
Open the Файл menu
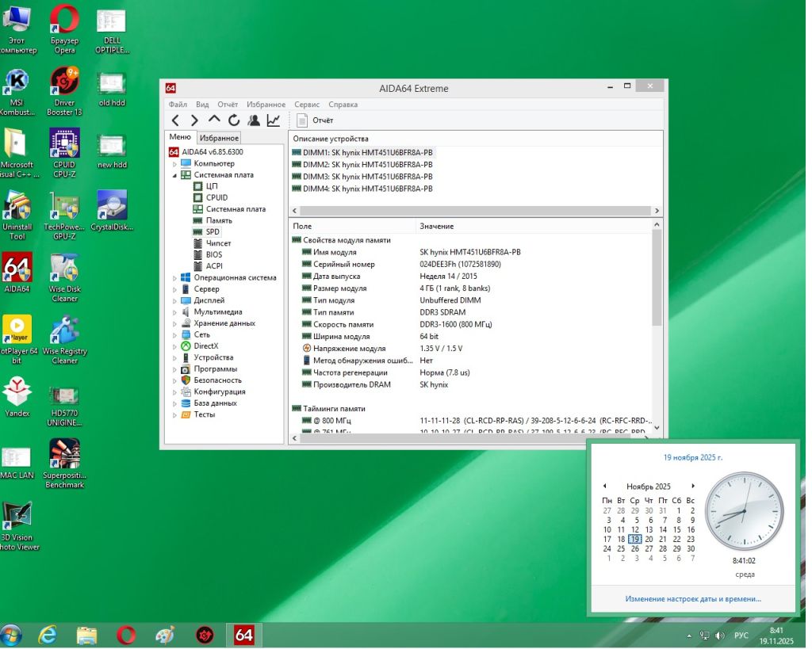point(178,105)
